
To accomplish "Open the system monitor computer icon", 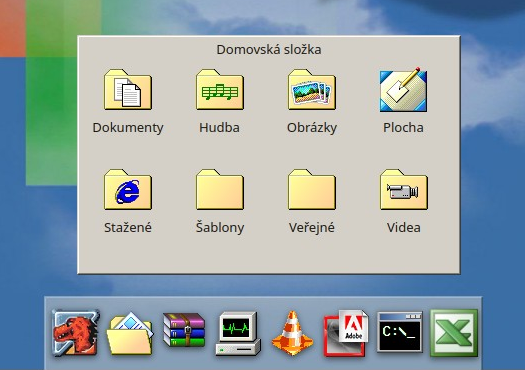I will point(238,333).
